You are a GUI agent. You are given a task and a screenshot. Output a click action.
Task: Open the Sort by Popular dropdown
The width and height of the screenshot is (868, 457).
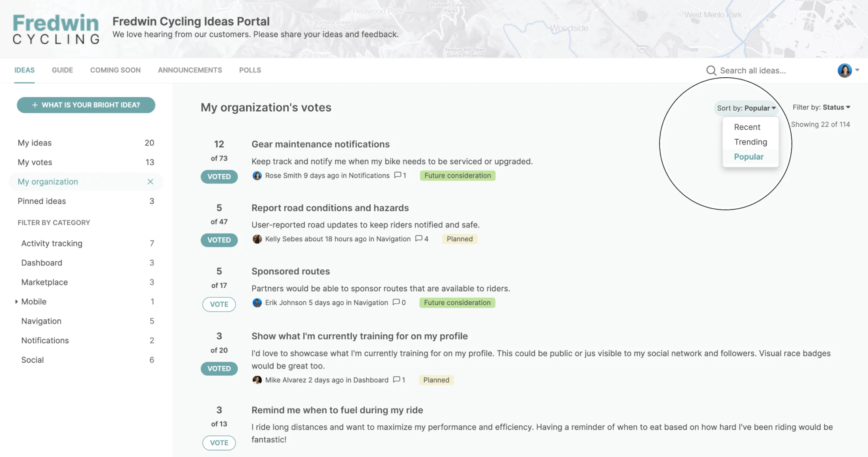click(746, 108)
